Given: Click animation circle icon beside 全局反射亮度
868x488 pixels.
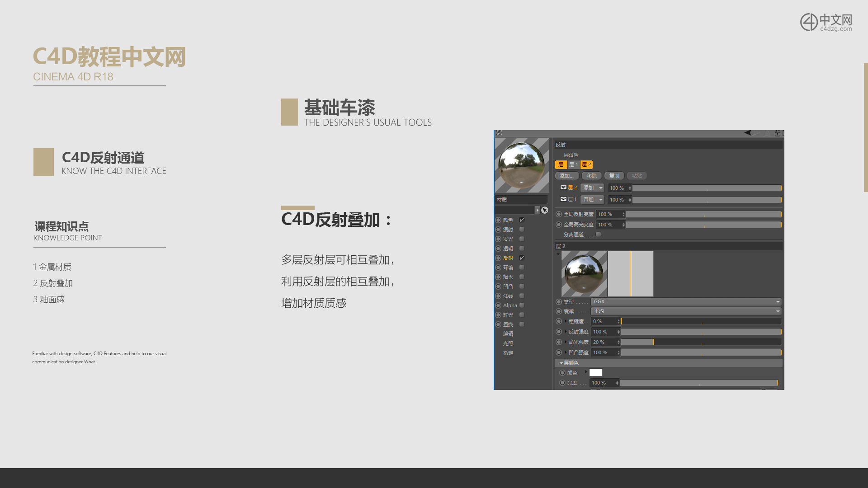Looking at the screenshot, I should click(x=559, y=214).
